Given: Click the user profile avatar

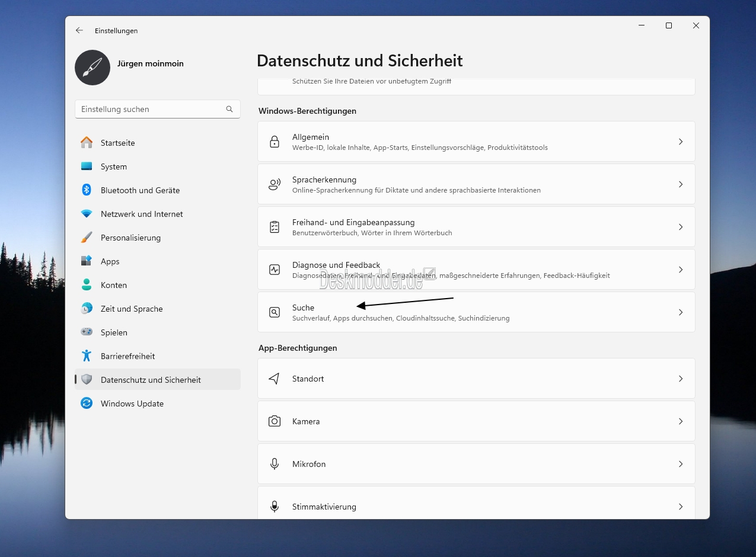Looking at the screenshot, I should coord(92,68).
